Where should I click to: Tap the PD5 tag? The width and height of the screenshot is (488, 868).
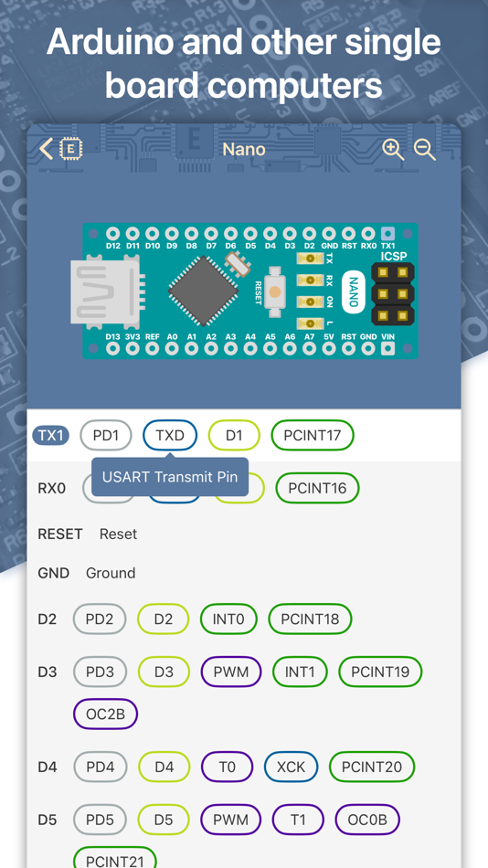[100, 820]
